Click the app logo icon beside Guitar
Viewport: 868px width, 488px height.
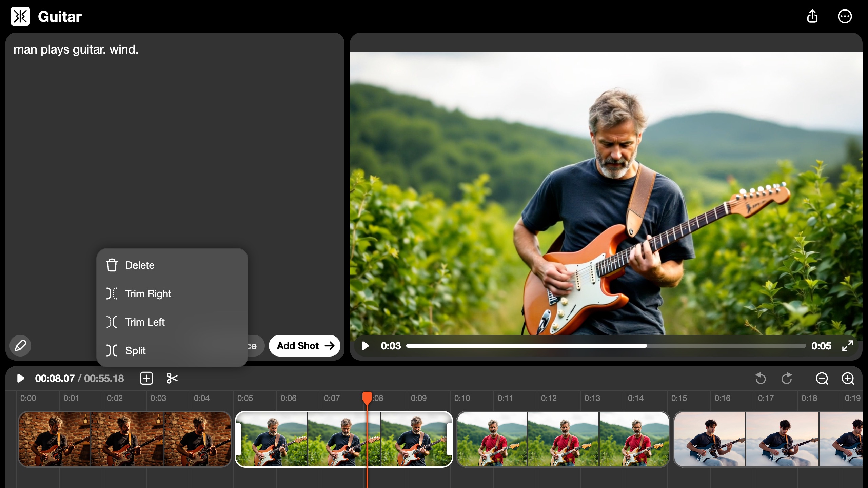pos(20,16)
